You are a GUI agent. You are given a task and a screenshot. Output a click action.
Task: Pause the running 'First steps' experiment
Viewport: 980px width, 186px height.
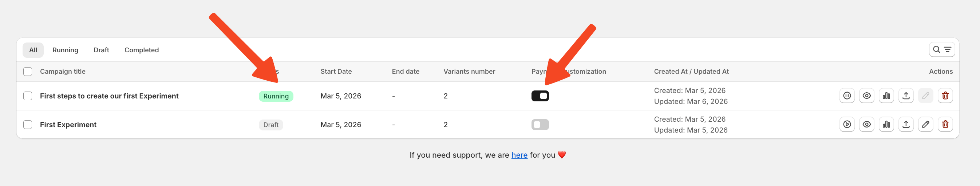click(847, 96)
